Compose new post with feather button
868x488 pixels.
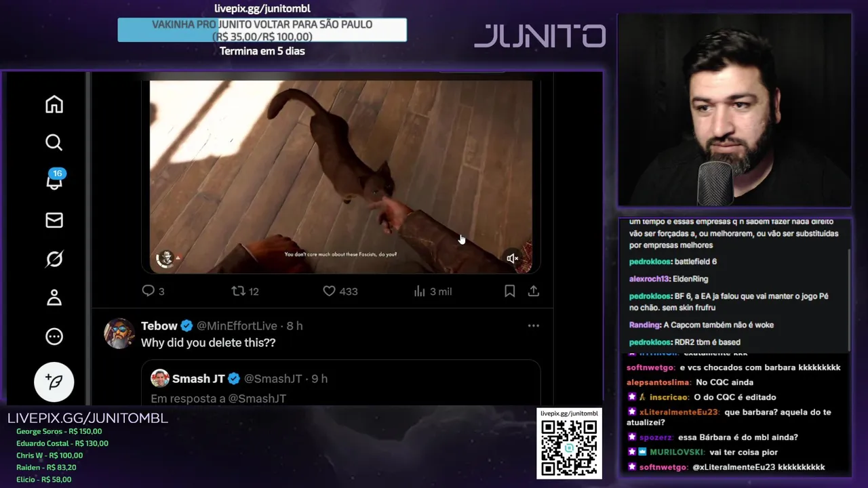[x=54, y=382]
